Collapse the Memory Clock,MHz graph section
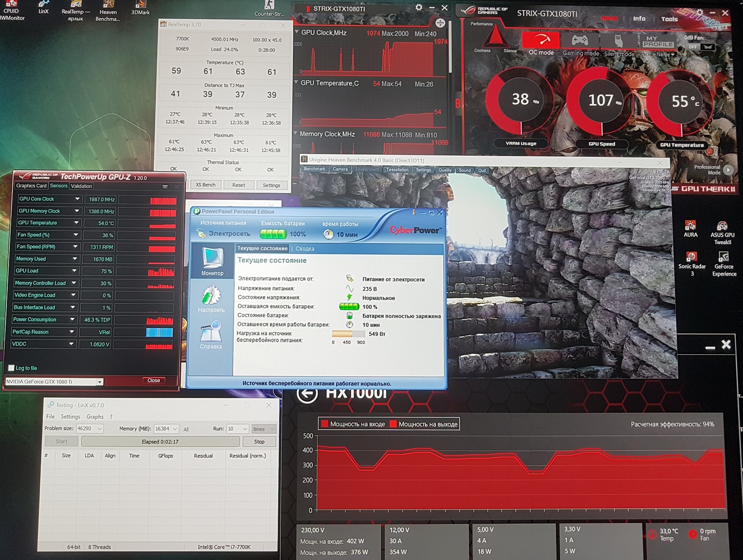 (295, 133)
